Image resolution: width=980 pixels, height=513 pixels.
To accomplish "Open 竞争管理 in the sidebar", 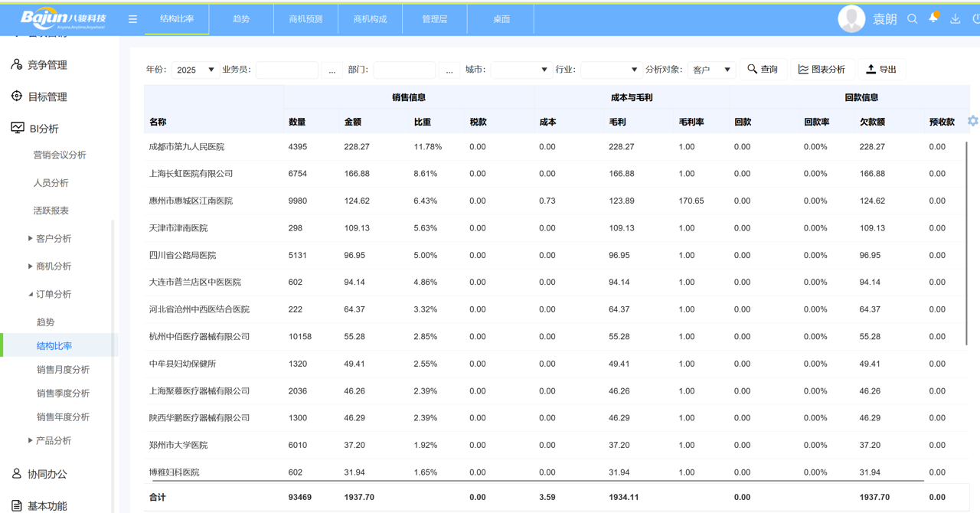I will (47, 65).
